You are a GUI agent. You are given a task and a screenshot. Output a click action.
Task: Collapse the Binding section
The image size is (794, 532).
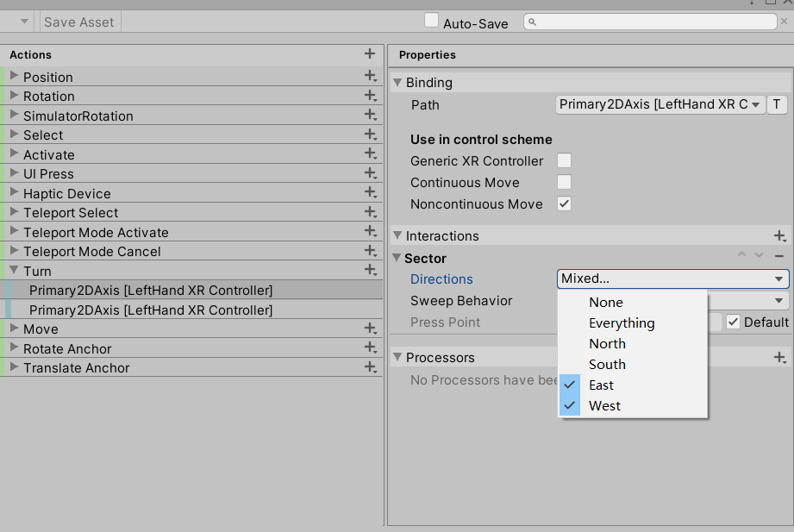[x=397, y=83]
